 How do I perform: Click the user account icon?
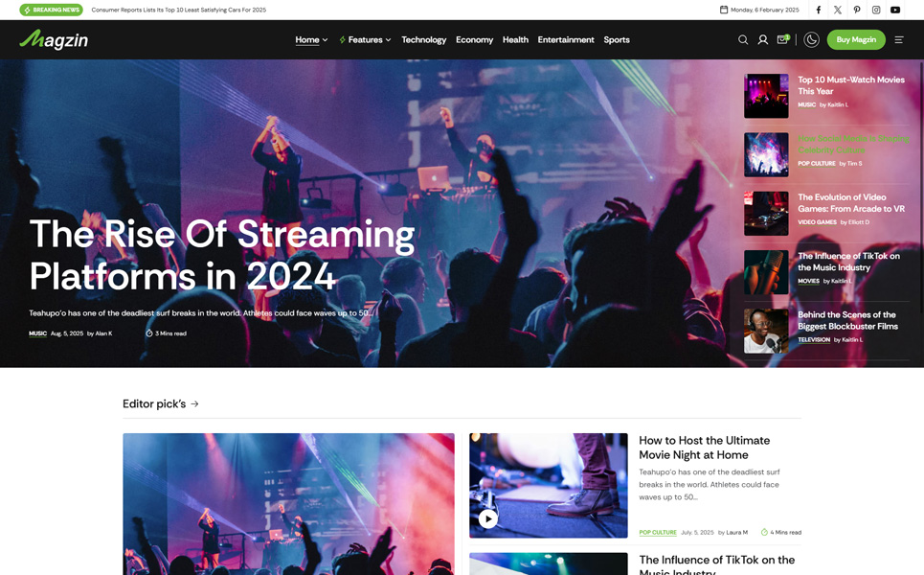pyautogui.click(x=763, y=40)
